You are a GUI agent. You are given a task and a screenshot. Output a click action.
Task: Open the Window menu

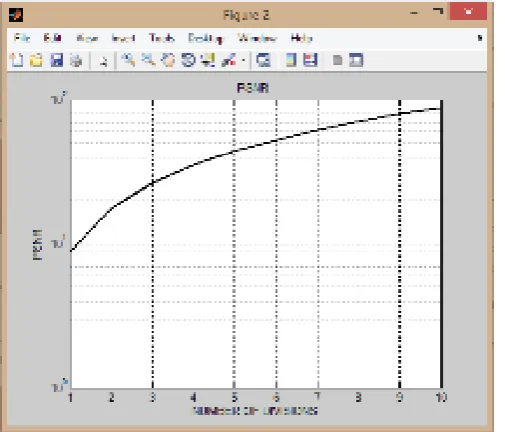pos(257,38)
